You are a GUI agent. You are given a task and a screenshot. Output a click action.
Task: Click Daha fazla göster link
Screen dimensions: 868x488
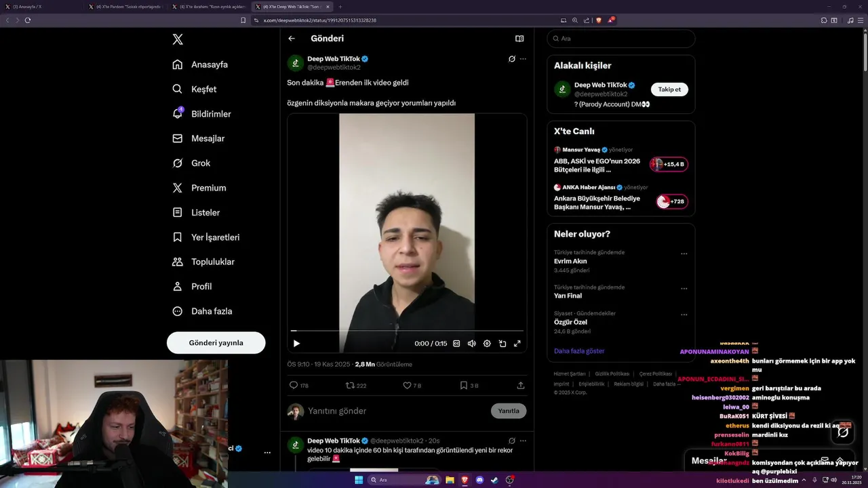579,351
